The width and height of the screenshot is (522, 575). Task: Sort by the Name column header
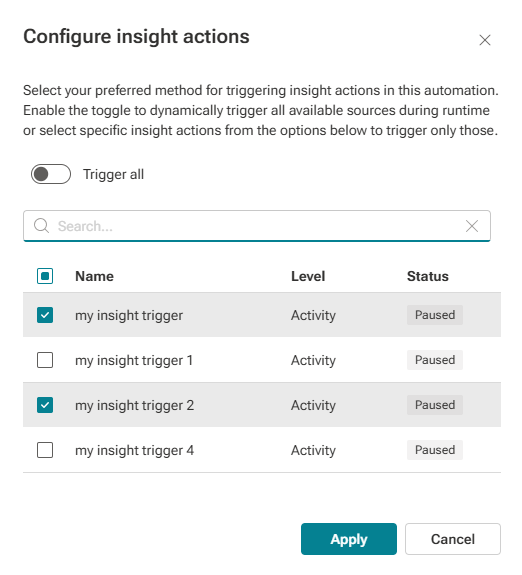click(x=95, y=276)
